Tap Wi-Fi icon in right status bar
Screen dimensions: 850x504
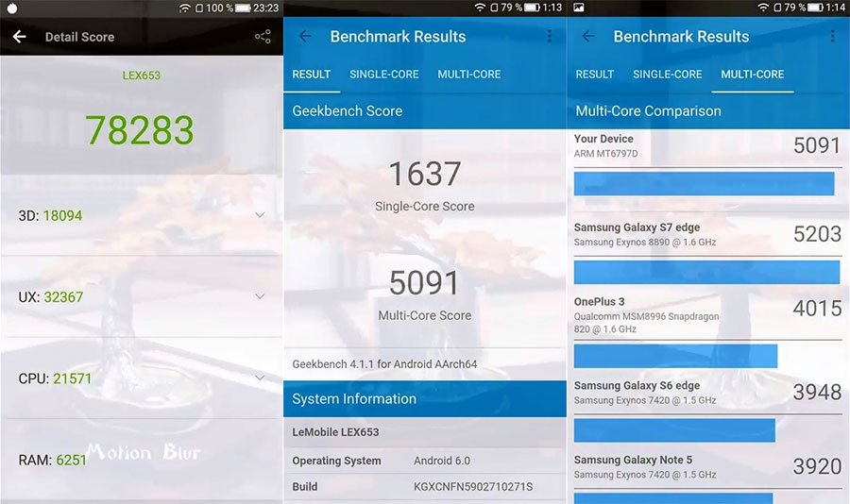[x=763, y=8]
